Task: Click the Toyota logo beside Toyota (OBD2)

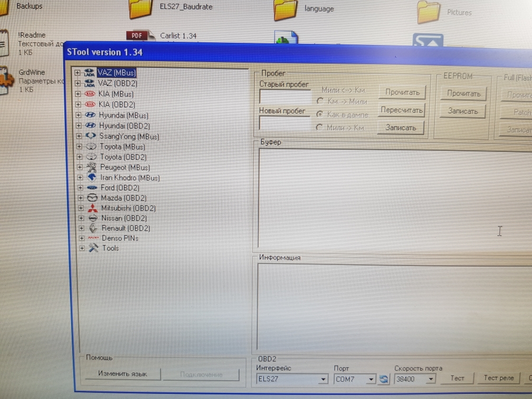Action: (91, 157)
